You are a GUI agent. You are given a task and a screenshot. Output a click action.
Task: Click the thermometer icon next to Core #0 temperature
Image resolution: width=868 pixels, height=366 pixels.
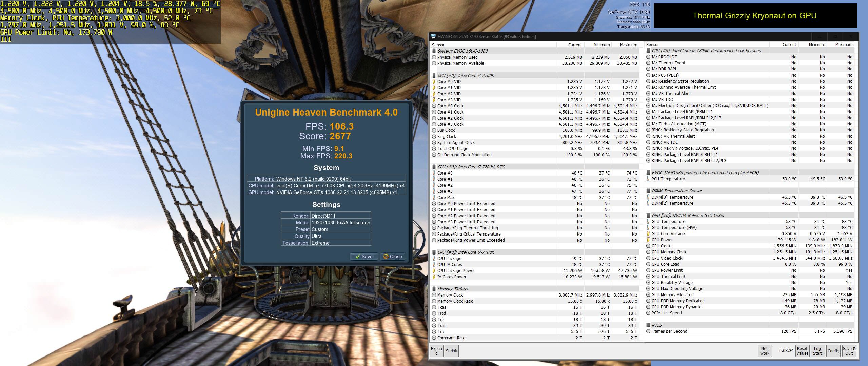[434, 173]
